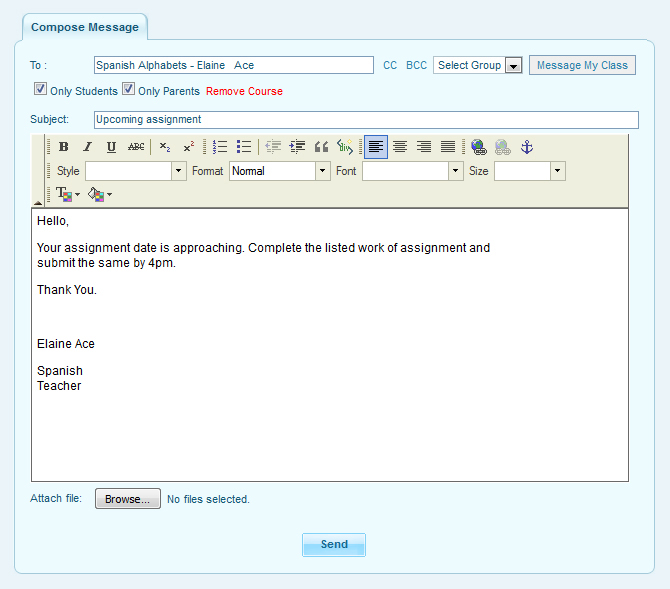This screenshot has height=589, width=670.
Task: Expand the Format dropdown showing Normal
Action: pyautogui.click(x=322, y=171)
